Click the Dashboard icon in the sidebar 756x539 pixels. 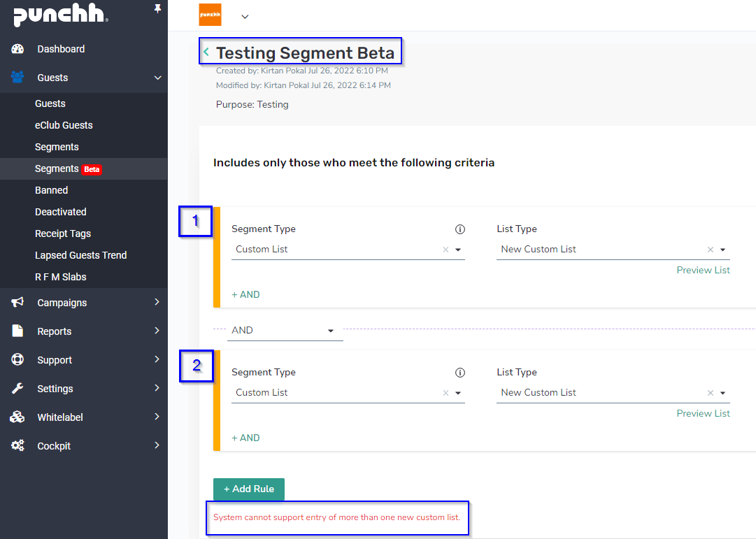pos(17,49)
